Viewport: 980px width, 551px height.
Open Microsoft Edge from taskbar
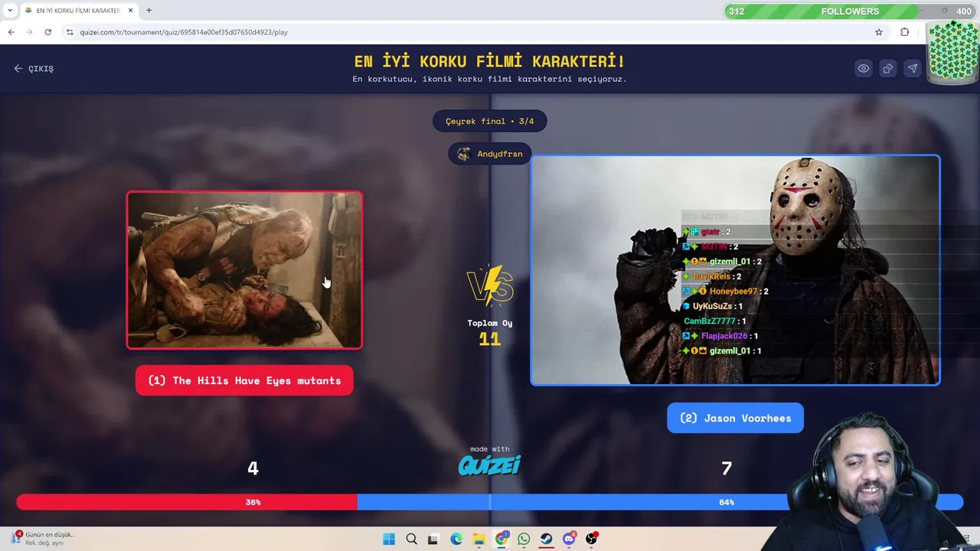click(456, 539)
